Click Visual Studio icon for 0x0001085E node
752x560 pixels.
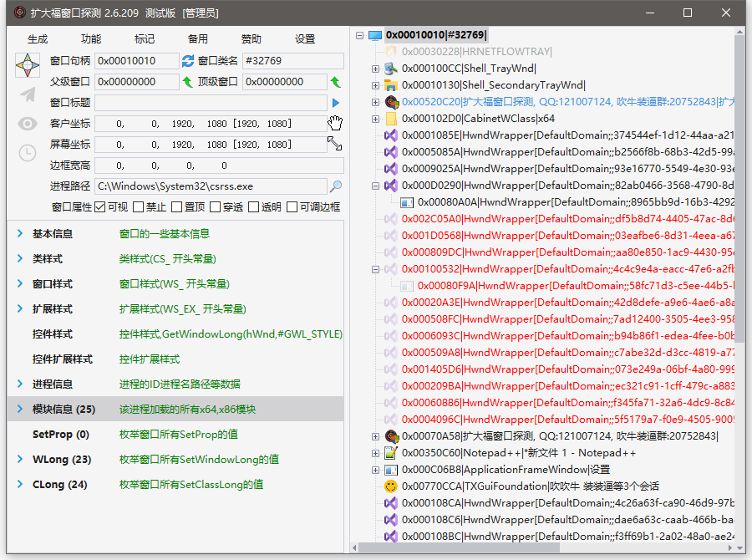tap(391, 135)
